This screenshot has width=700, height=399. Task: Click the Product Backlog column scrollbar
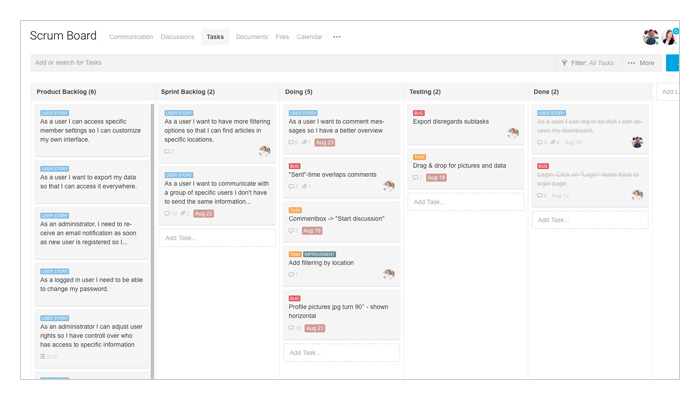152,241
